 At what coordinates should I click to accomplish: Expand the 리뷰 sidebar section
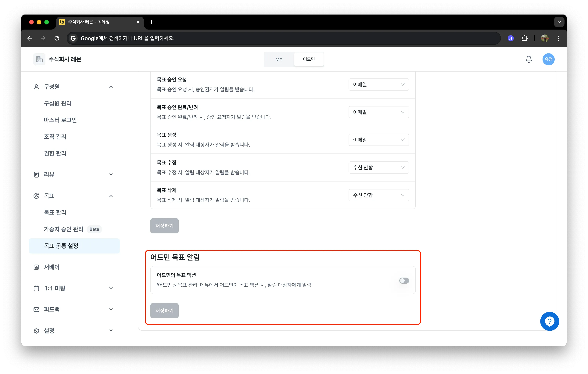111,174
